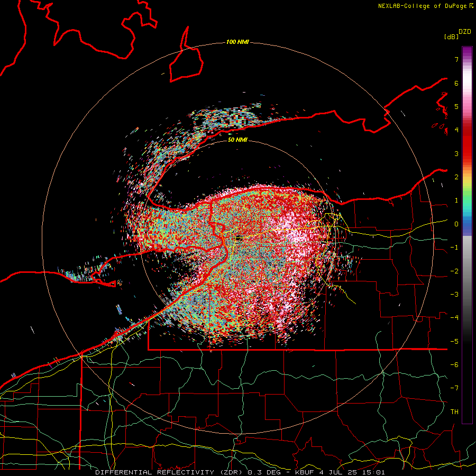
Task: Click the 2 dB value on legend
Action: [456, 177]
